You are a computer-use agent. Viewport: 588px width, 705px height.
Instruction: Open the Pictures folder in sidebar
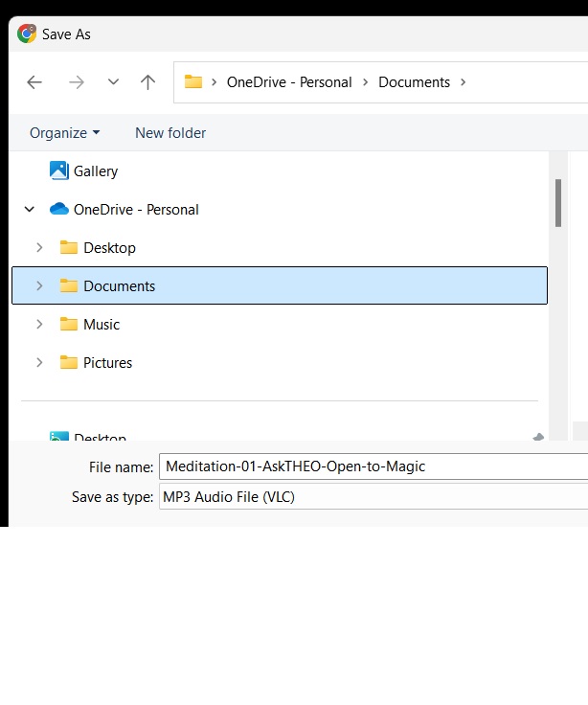coord(107,363)
